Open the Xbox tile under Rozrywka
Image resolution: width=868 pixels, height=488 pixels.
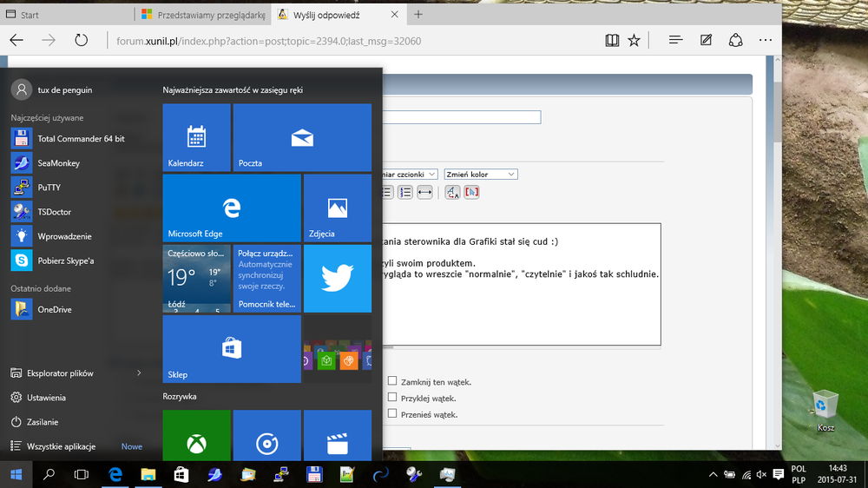pyautogui.click(x=196, y=435)
